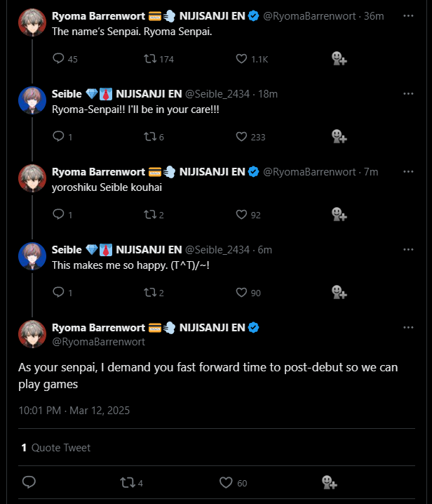Open the '1 Quote Tweet' list
Image resolution: width=432 pixels, height=504 pixels.
(56, 447)
